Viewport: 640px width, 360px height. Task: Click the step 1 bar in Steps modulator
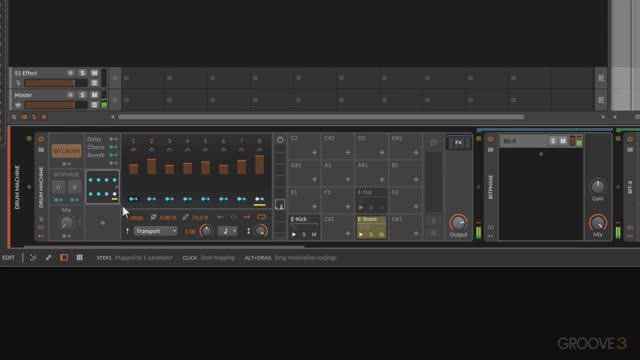133,169
